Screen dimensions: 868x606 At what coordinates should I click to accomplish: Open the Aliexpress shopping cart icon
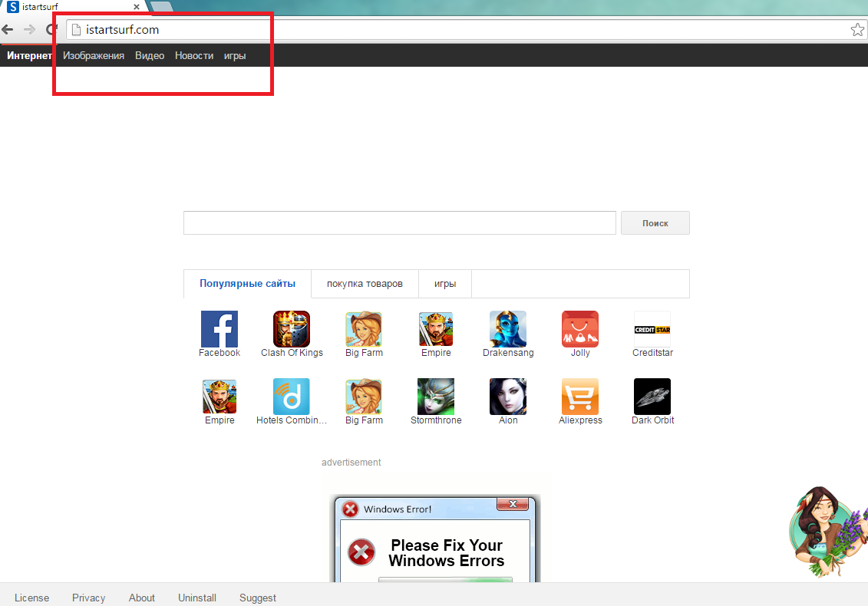coord(580,397)
